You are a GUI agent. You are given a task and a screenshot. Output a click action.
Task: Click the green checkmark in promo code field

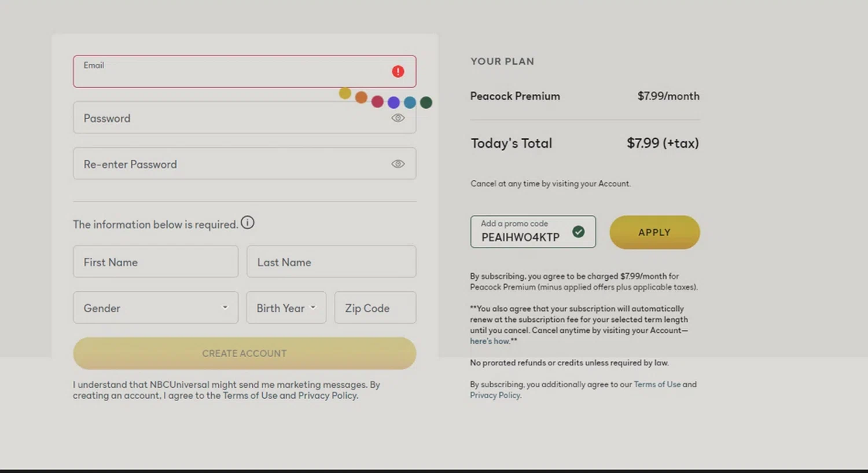(x=578, y=232)
